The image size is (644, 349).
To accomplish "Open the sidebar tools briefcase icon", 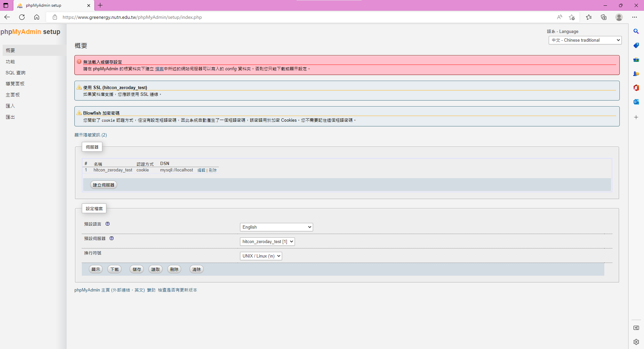I will (x=636, y=60).
